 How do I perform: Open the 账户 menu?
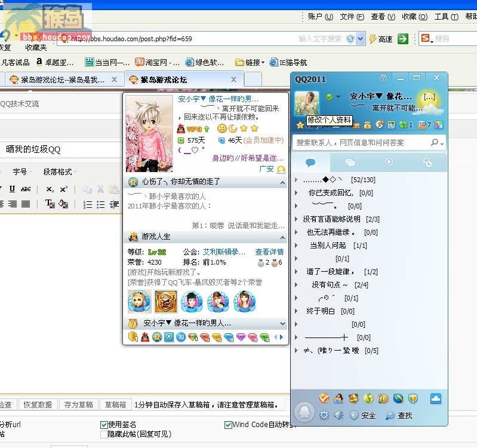pyautogui.click(x=321, y=17)
